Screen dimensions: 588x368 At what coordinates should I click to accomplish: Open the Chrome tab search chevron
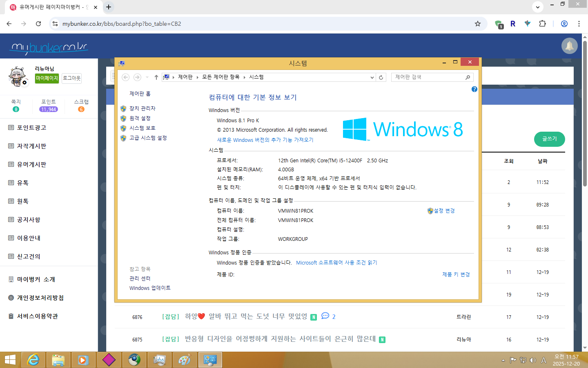click(537, 7)
